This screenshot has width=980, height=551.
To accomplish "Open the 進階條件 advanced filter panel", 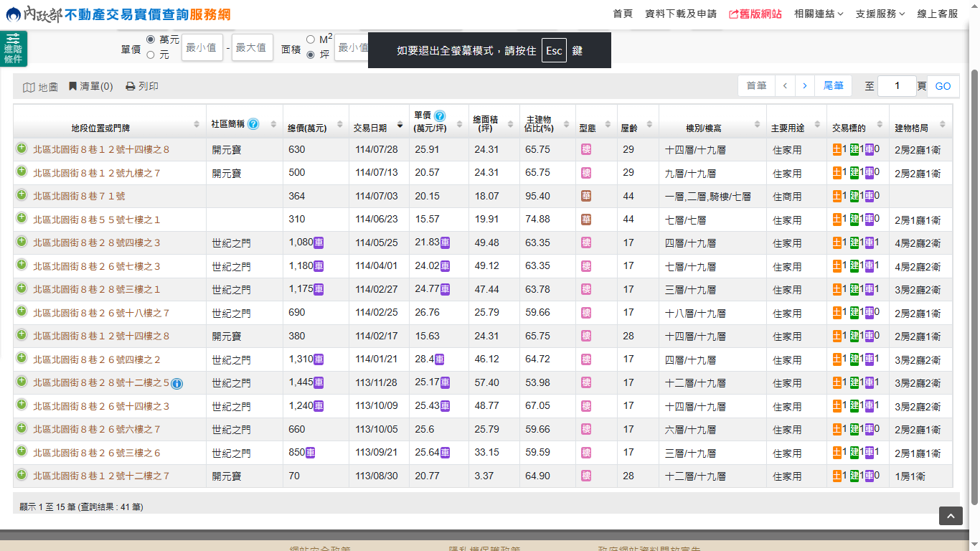I will click(x=13, y=48).
